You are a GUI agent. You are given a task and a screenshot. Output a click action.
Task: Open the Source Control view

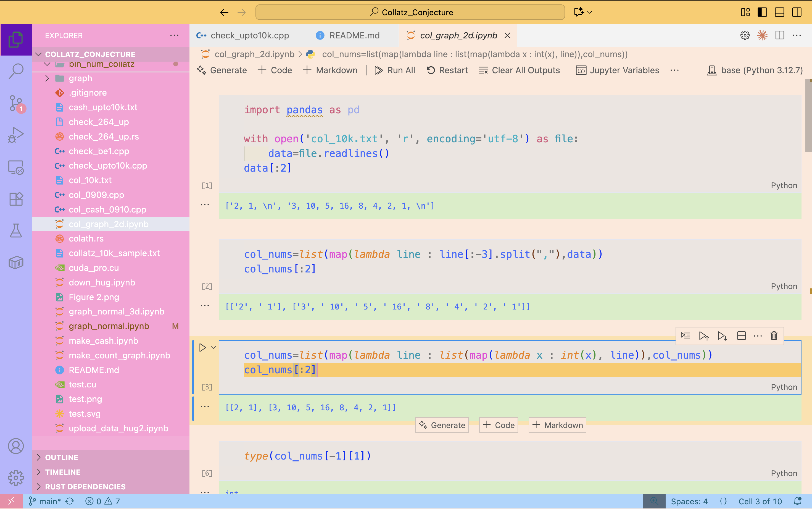pyautogui.click(x=16, y=103)
